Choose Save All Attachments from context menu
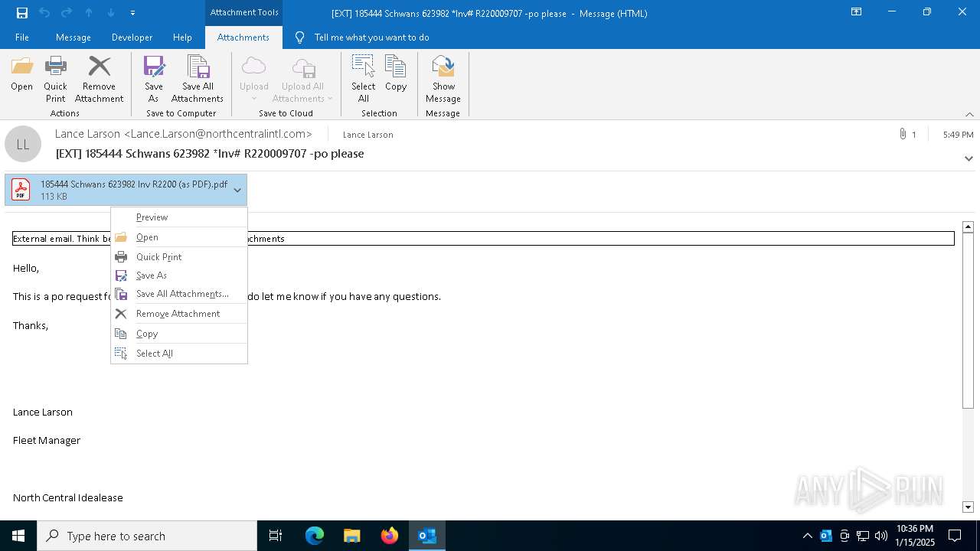 pos(179,294)
